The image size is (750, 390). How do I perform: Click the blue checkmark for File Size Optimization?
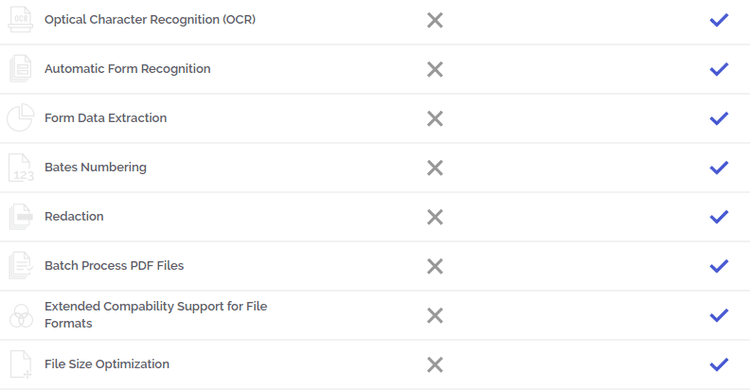click(x=719, y=365)
